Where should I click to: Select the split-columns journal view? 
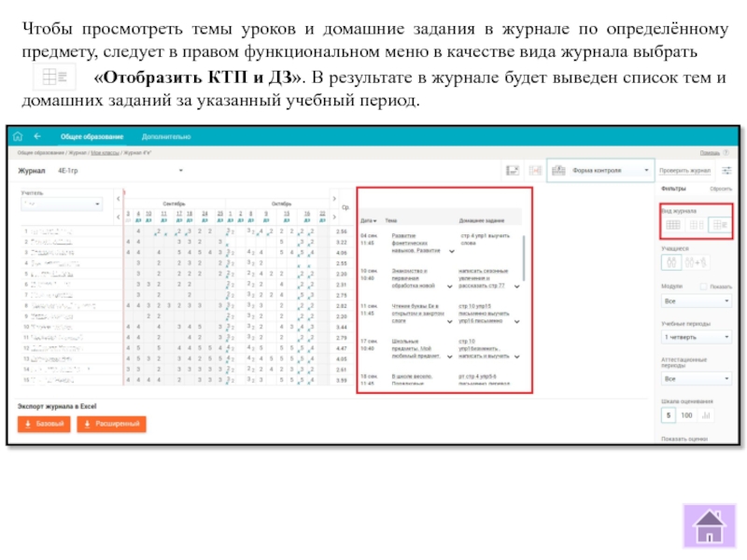point(697,225)
